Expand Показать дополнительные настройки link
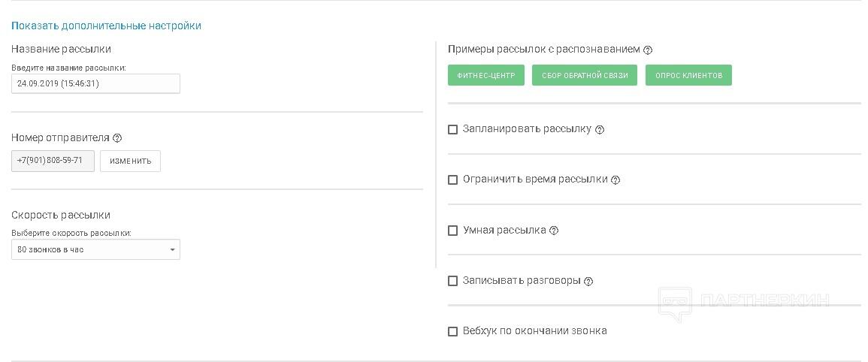 (106, 26)
